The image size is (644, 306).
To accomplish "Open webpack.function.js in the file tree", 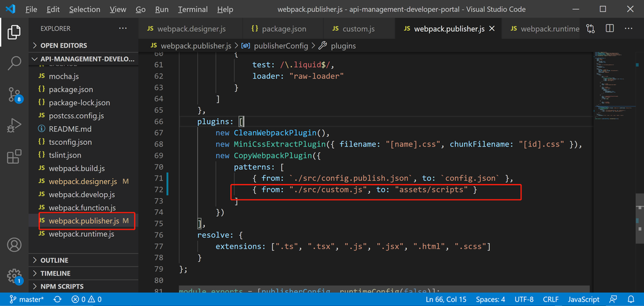I will [83, 208].
